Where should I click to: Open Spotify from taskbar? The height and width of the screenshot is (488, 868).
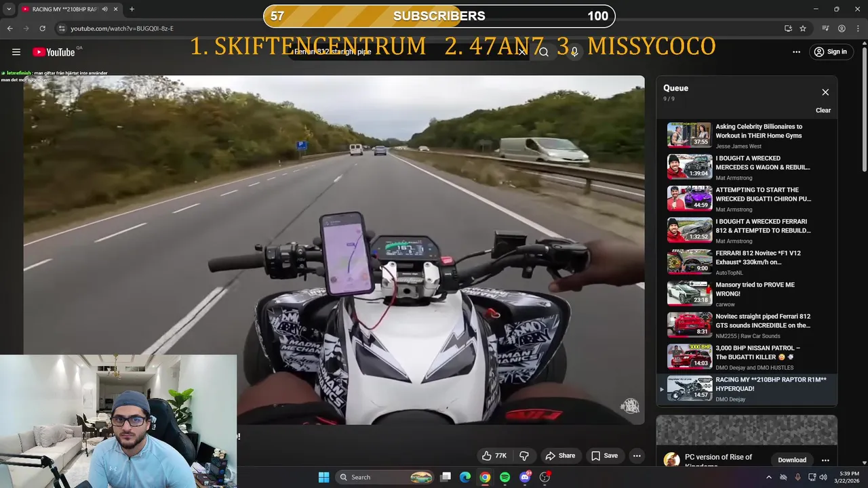[x=505, y=477]
